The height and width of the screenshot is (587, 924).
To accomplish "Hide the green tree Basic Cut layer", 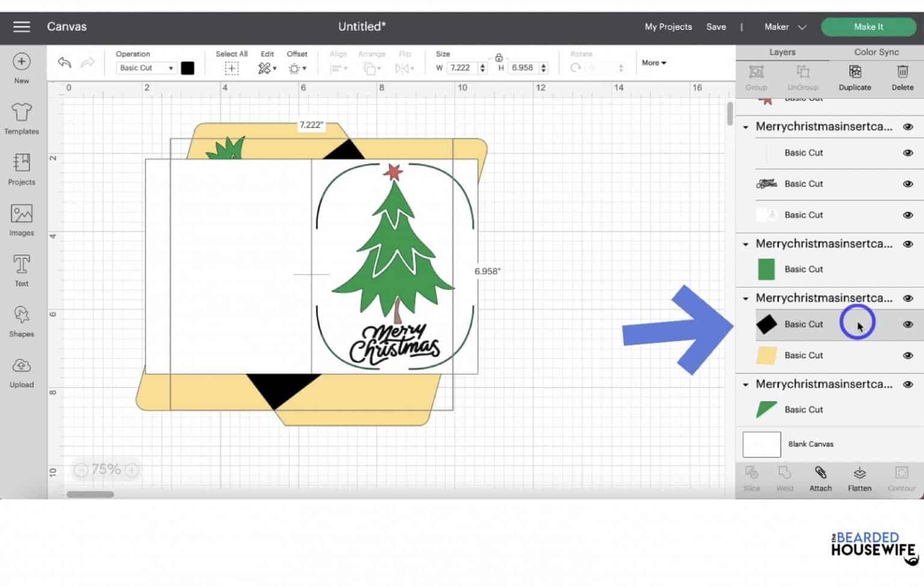I will pos(908,269).
